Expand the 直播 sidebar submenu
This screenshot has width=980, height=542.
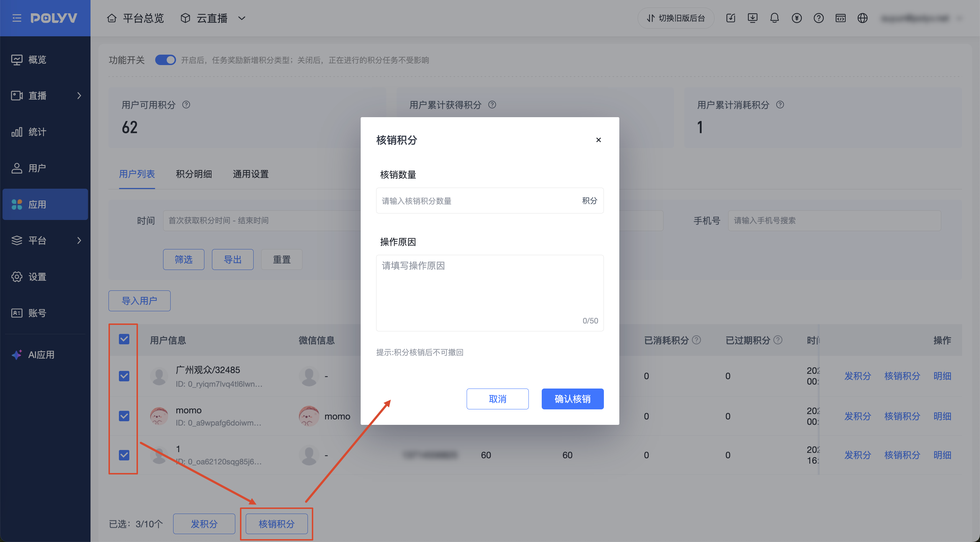coord(79,96)
